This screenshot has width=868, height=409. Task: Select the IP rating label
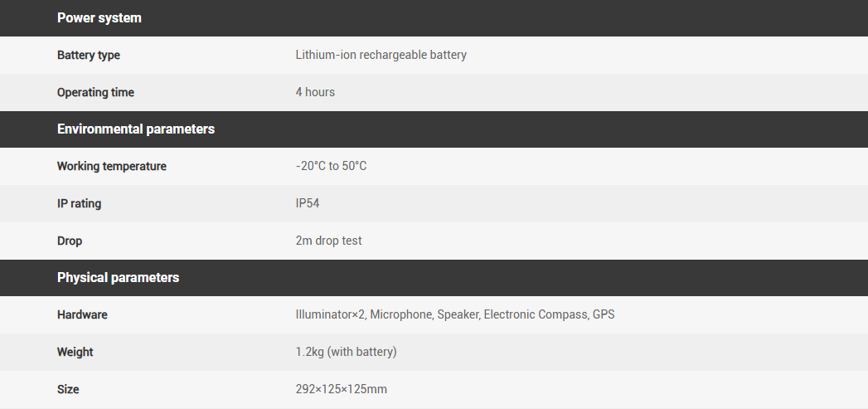[79, 204]
